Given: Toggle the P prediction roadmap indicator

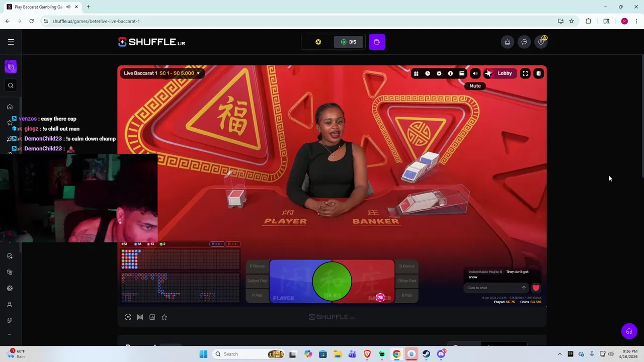Looking at the screenshot, I should 217,244.
